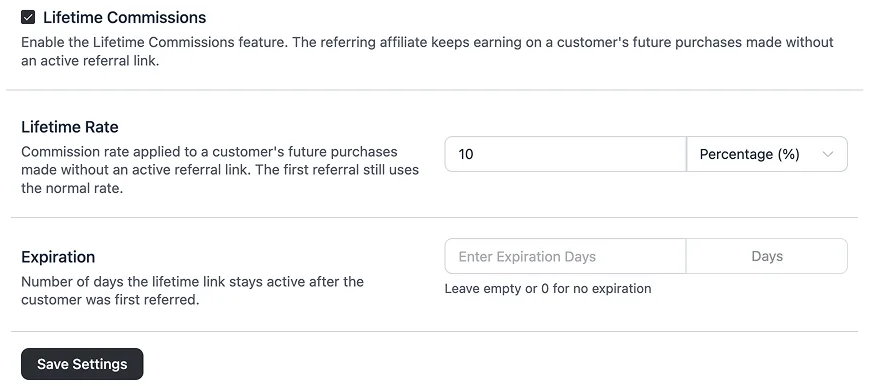Viewport: 874px width, 390px height.
Task: Save the settings with Save Settings
Action: (x=82, y=364)
